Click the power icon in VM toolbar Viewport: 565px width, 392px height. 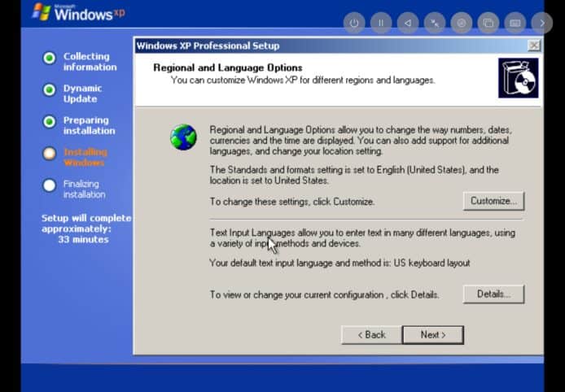click(x=353, y=23)
